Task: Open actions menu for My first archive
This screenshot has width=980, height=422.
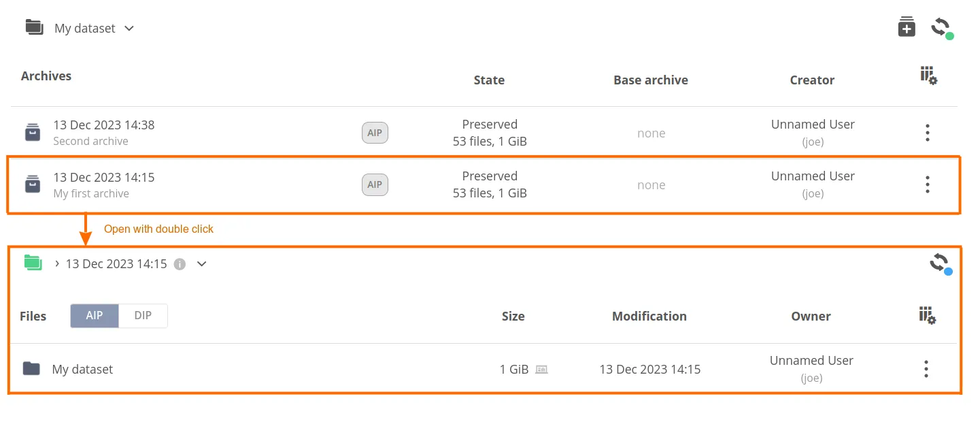Action: (927, 184)
